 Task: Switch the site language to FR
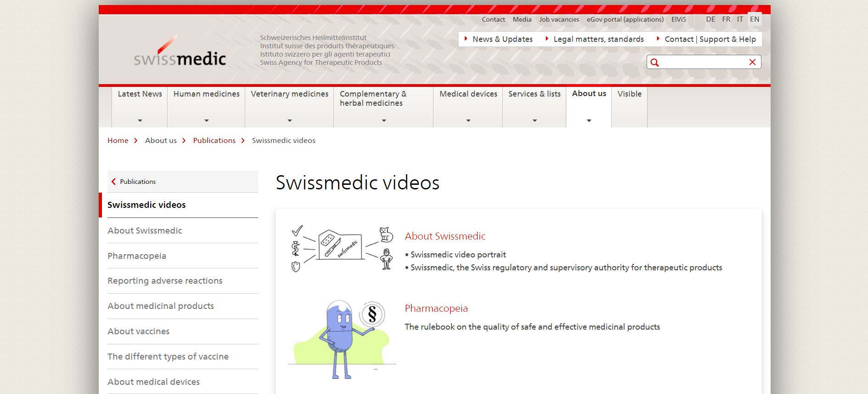(x=726, y=19)
